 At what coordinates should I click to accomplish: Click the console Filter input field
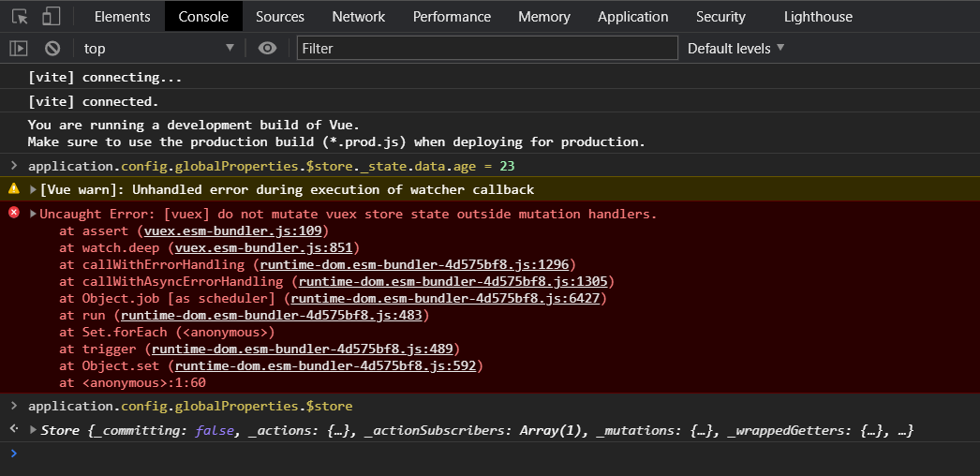click(x=487, y=48)
